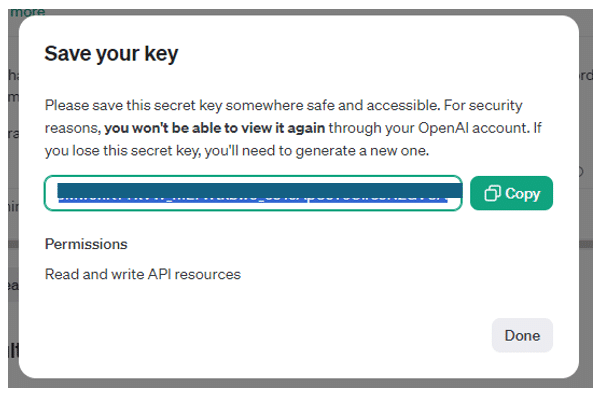
Task: Click the 'Copy' label text on green button
Action: (x=523, y=193)
